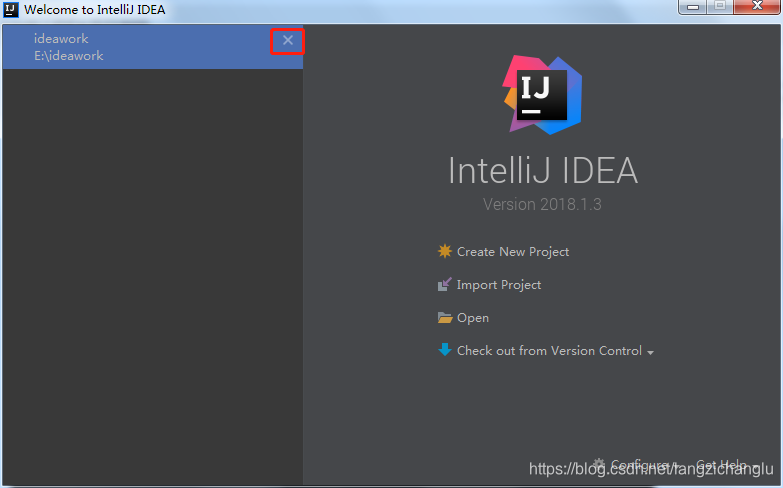Screen dimensions: 783x488
Task: Remove ideawork from recent projects list
Action: tap(288, 40)
